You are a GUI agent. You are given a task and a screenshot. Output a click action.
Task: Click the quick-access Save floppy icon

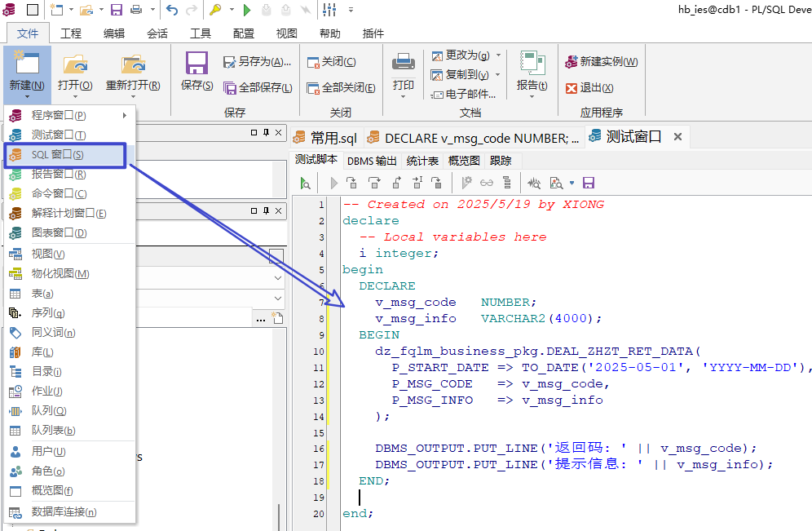coord(116,9)
